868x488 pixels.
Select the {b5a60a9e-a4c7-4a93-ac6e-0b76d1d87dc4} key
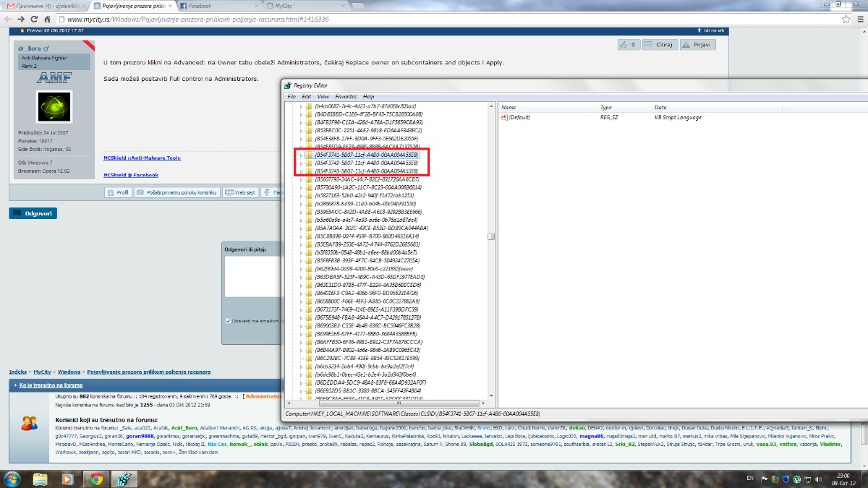[x=366, y=220]
